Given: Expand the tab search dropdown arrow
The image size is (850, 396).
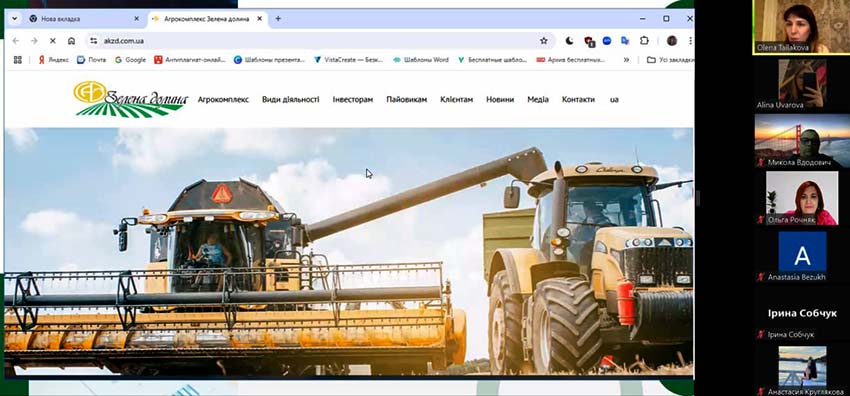Looking at the screenshot, I should (x=15, y=18).
